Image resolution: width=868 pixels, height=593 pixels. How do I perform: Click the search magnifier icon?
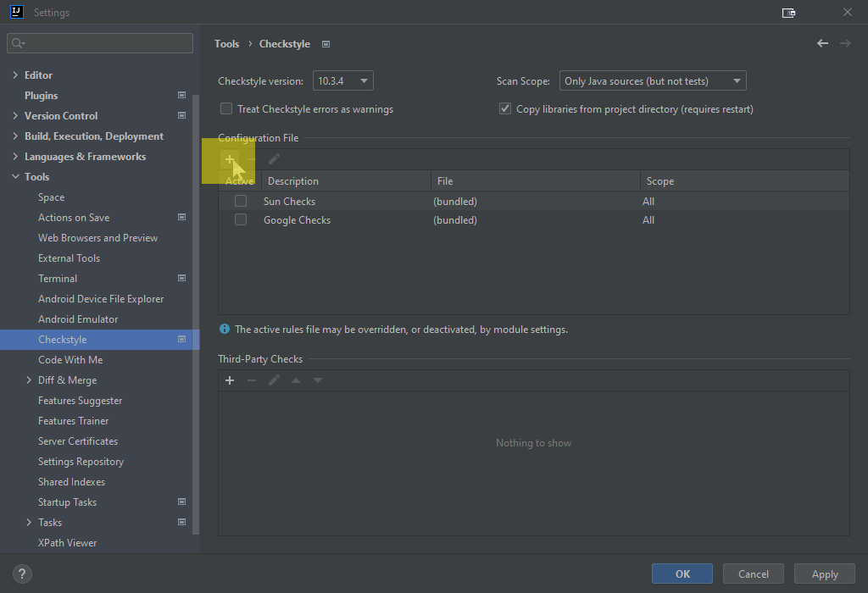pos(18,43)
